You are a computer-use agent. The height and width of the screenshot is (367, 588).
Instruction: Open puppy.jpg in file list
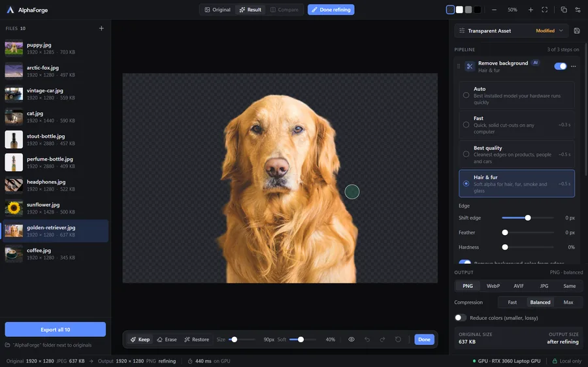coord(56,48)
